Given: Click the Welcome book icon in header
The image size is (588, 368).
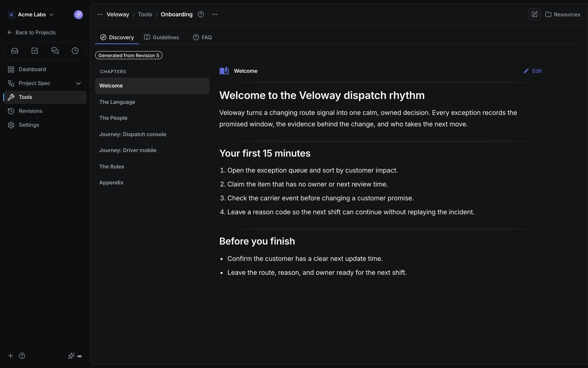Looking at the screenshot, I should pos(224,71).
